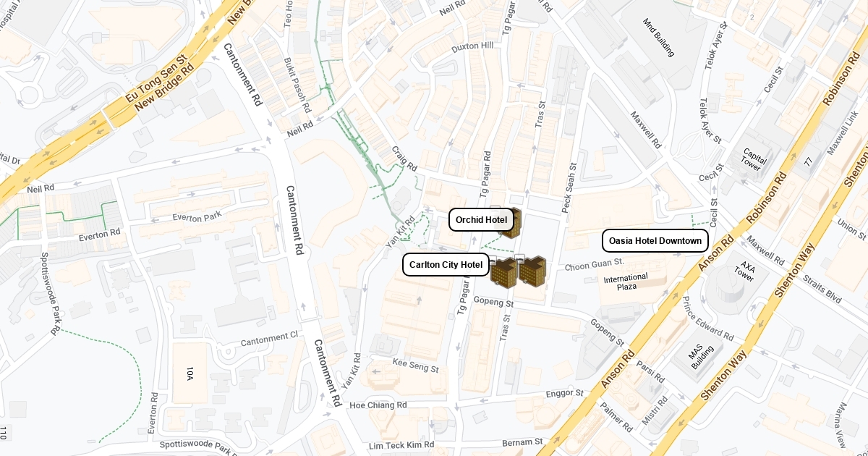Viewport: 868px width, 456px height.
Task: Click the Kee Seng St label
Action: click(x=415, y=365)
